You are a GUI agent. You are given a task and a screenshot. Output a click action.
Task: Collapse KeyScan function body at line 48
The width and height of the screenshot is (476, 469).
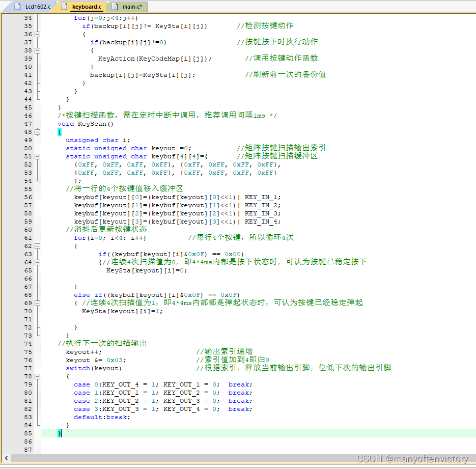[37, 132]
